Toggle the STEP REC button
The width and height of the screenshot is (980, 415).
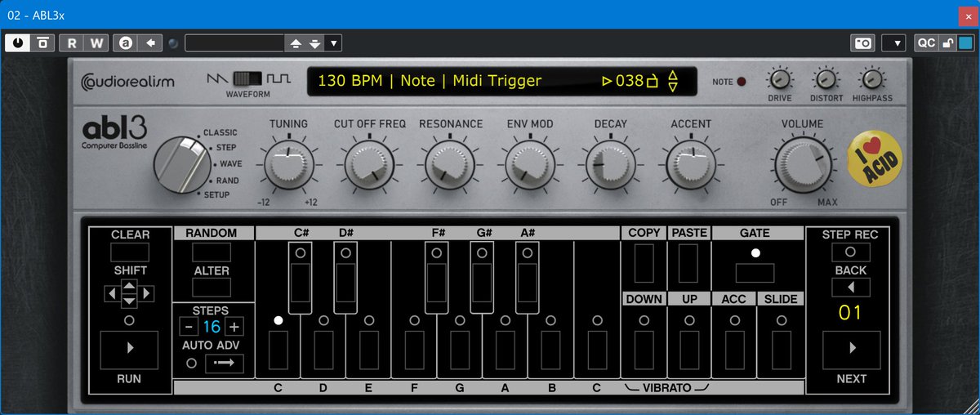(851, 252)
